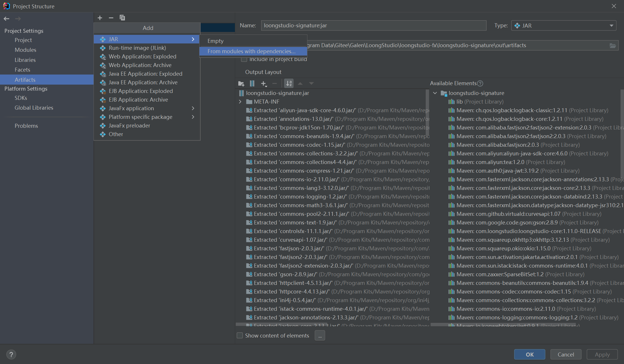Click the Apply button
Viewport: 624px width, 364px height.
(602, 355)
